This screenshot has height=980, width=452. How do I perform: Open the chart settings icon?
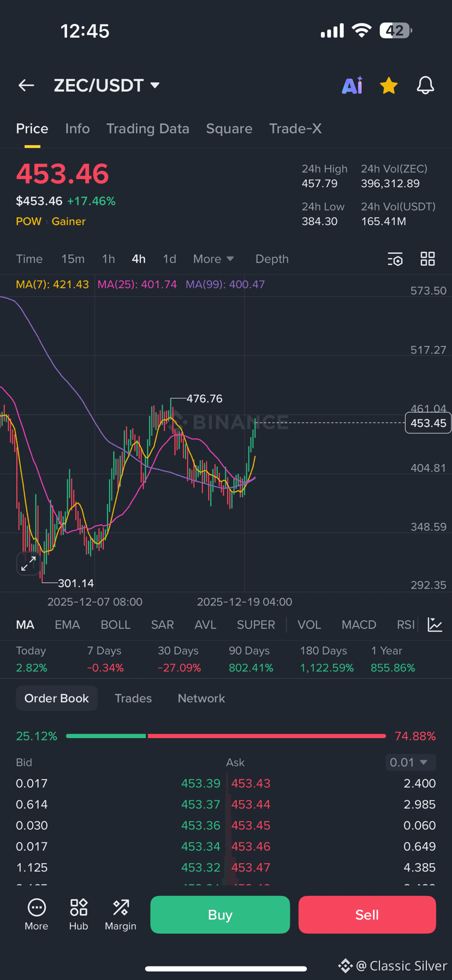click(395, 259)
